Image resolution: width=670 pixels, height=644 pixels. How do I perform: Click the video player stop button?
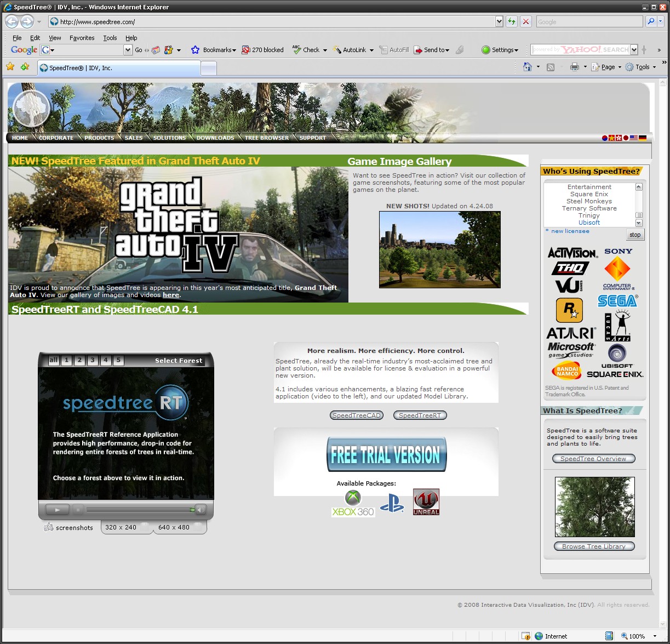(x=78, y=510)
